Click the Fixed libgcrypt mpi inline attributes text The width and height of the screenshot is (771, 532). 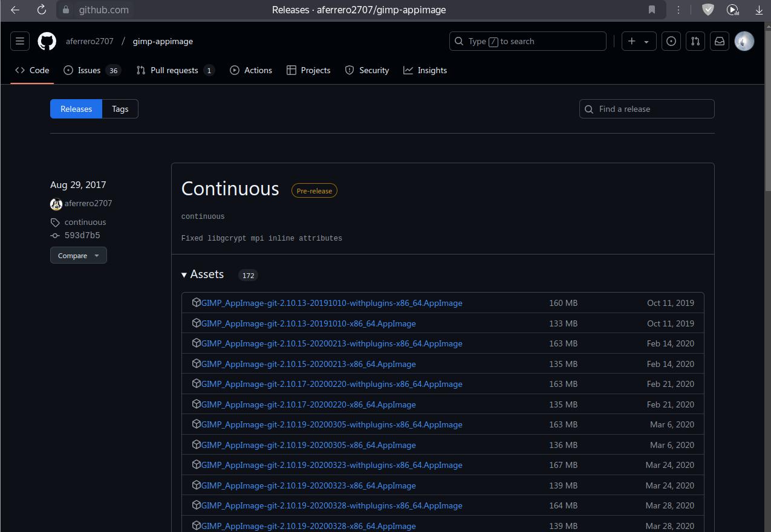tap(262, 238)
